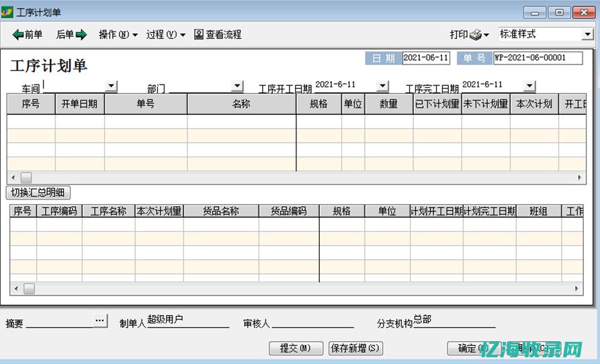Screen dimensions: 600x364
Task: Expand the 车间 dropdown
Action: [111, 86]
